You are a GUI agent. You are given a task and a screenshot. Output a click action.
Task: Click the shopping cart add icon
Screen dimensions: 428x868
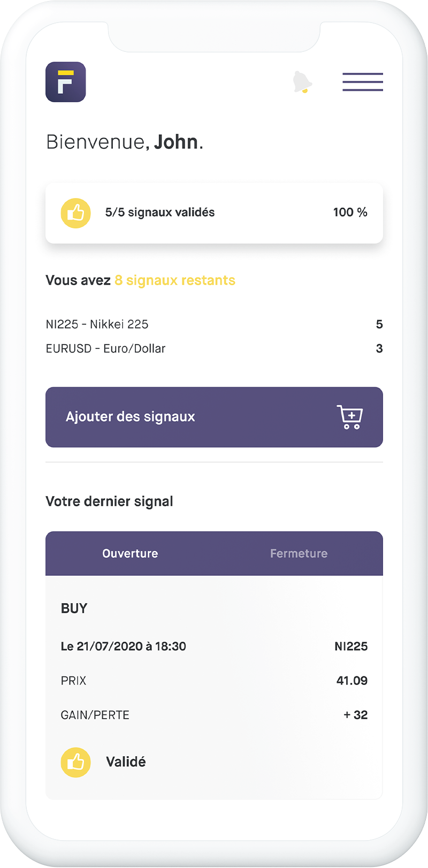[350, 417]
